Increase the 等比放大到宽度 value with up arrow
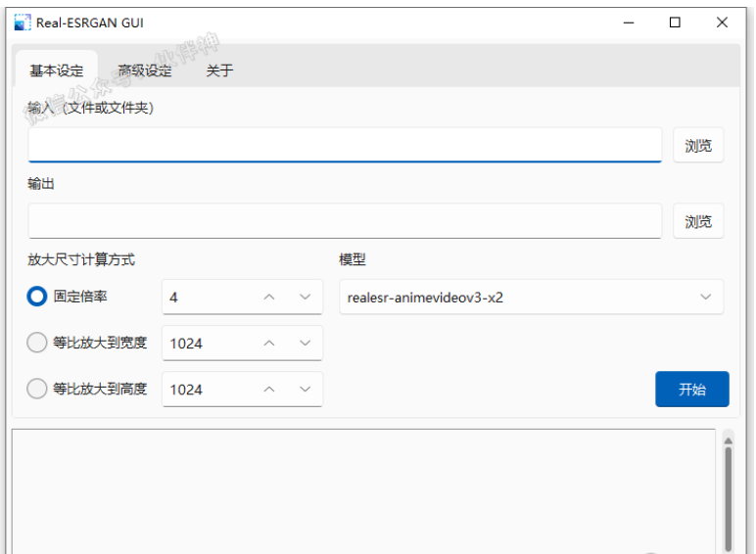The width and height of the screenshot is (756, 554). [269, 343]
